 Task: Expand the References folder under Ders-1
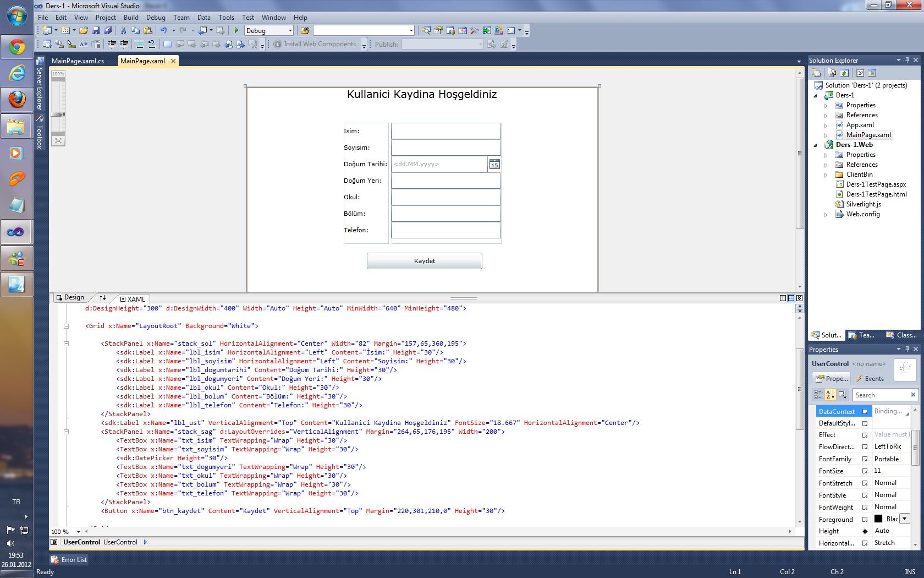(x=827, y=115)
